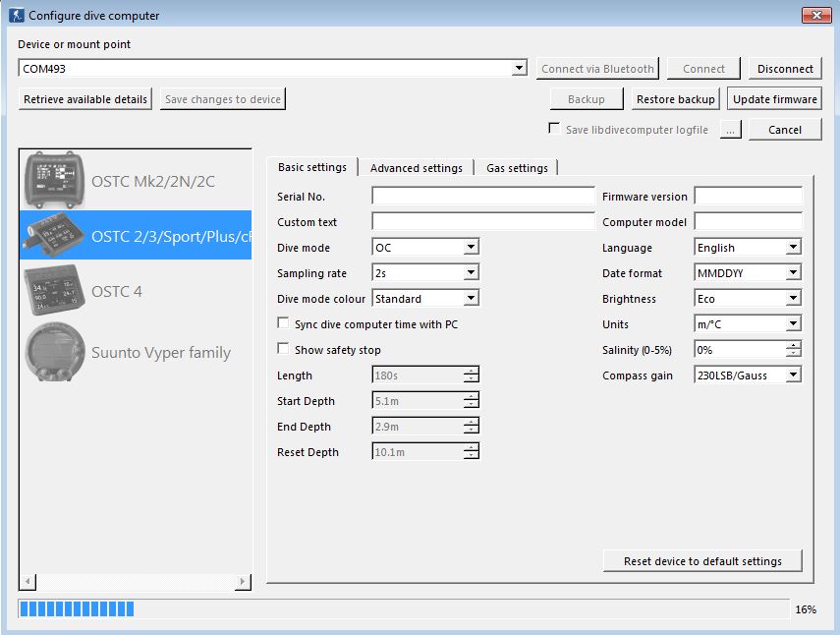Enable Sync dive computer time with PC

284,323
